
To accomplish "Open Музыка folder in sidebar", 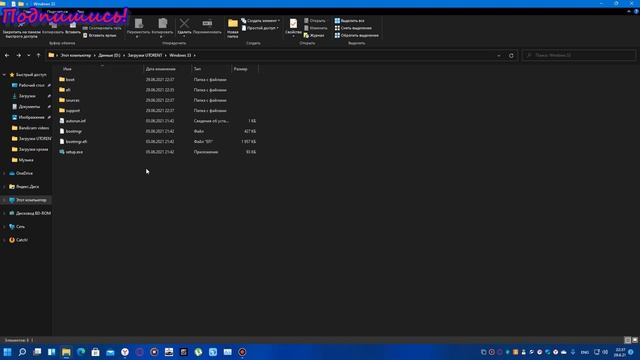I will [x=22, y=160].
